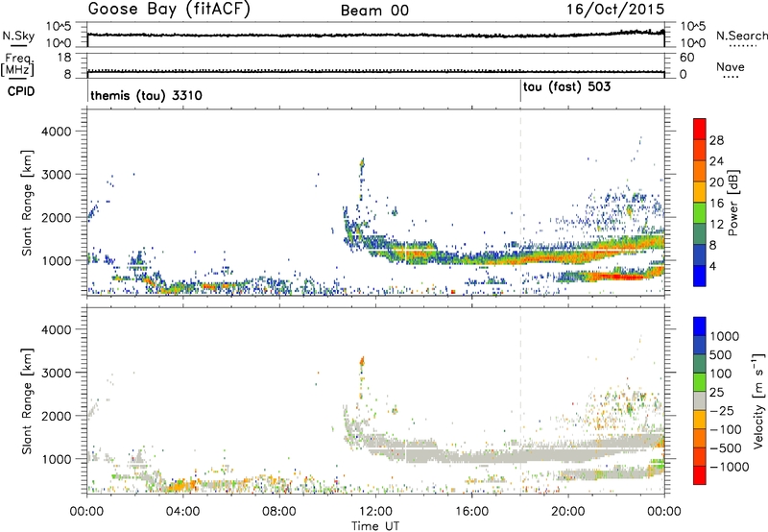The height and width of the screenshot is (532, 768).
Task: Click the red high-power patch near 22:00 in power panel
Action: [621, 277]
